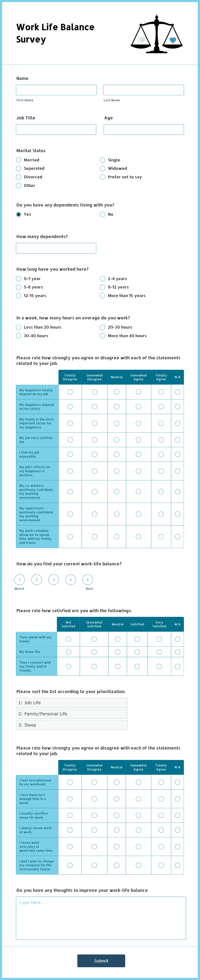200x980 pixels.
Task: Select N/A for I usually sacrifice sleep for work
Action: (x=177, y=815)
